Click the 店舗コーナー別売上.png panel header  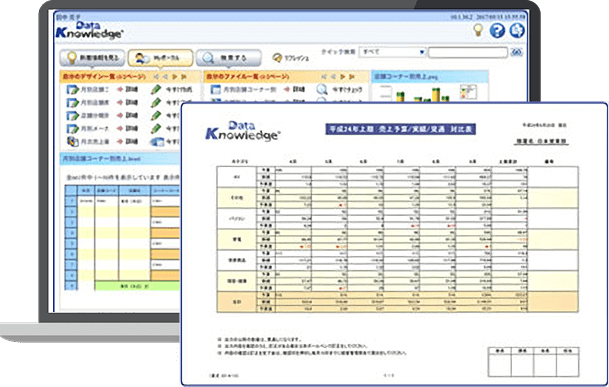(430, 77)
